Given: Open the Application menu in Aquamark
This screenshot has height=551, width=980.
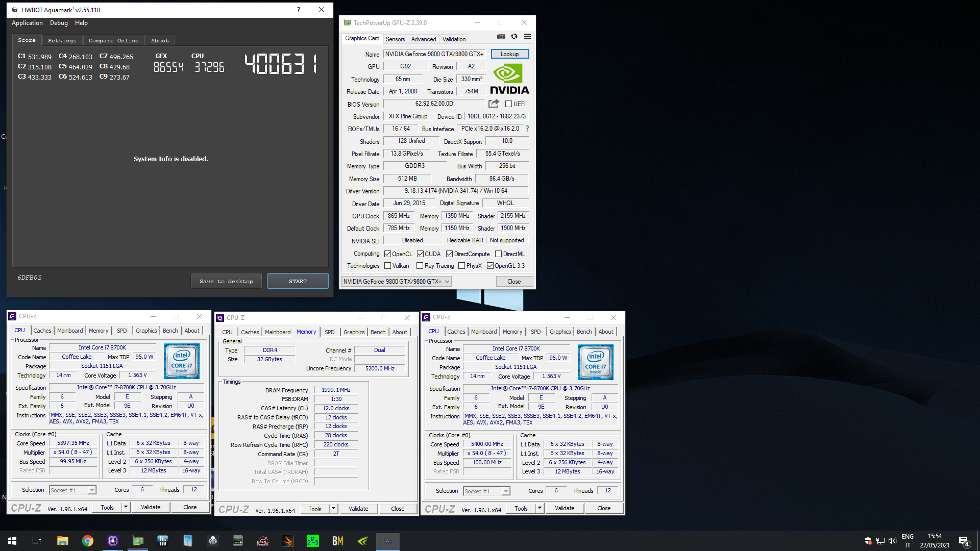Looking at the screenshot, I should click(x=27, y=23).
